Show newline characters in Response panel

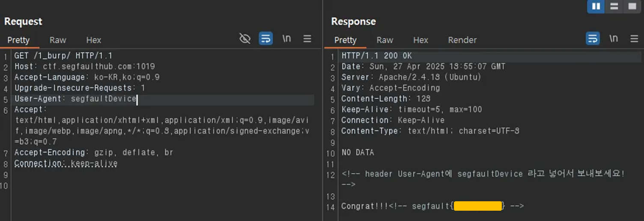tap(614, 39)
